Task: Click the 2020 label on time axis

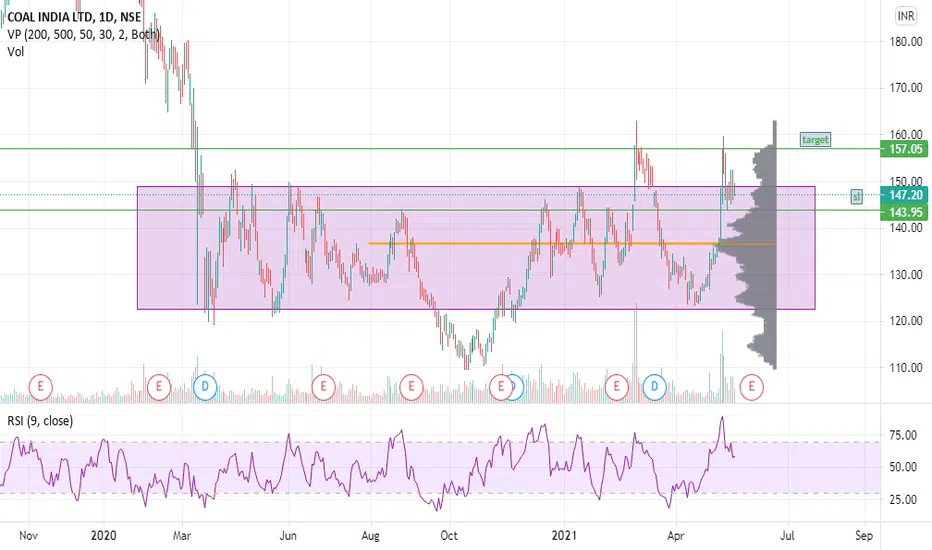Action: (x=103, y=536)
